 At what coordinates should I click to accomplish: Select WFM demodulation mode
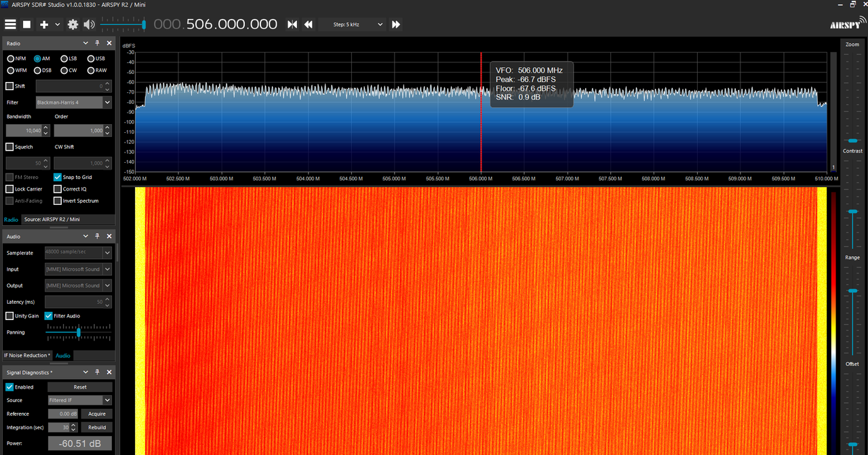tap(17, 70)
